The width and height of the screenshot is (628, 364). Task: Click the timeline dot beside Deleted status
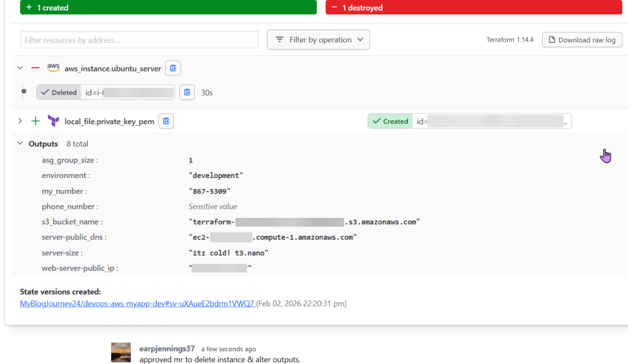click(24, 93)
